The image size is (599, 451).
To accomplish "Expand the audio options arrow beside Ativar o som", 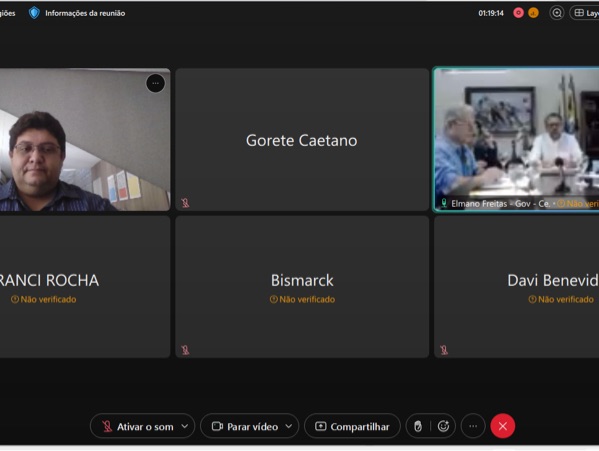I will [x=185, y=426].
